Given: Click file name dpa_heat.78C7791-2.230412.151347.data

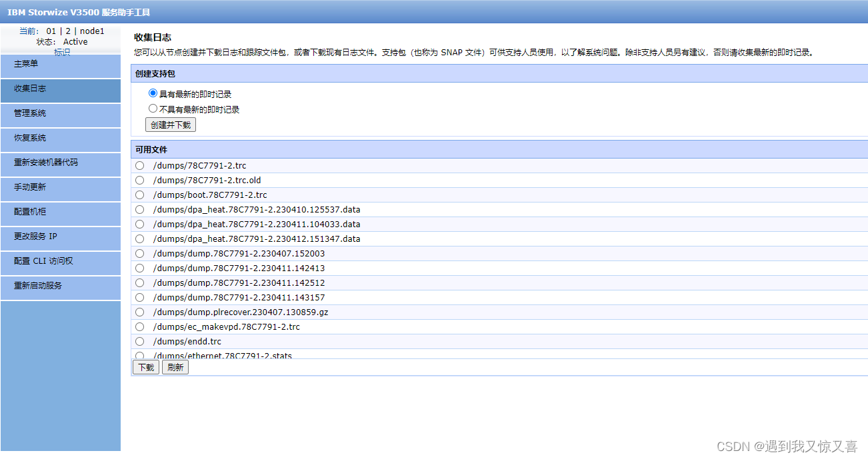Looking at the screenshot, I should [257, 239].
